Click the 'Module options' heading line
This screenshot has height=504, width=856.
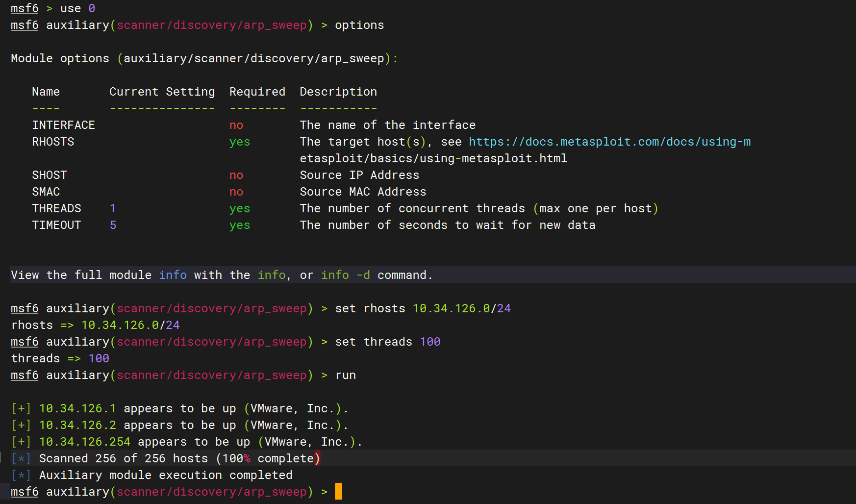(204, 58)
